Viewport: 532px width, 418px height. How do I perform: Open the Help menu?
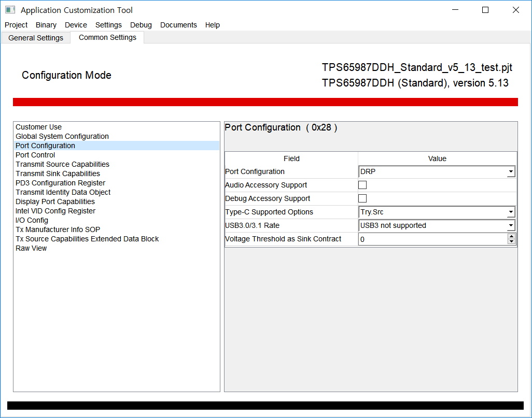click(213, 25)
